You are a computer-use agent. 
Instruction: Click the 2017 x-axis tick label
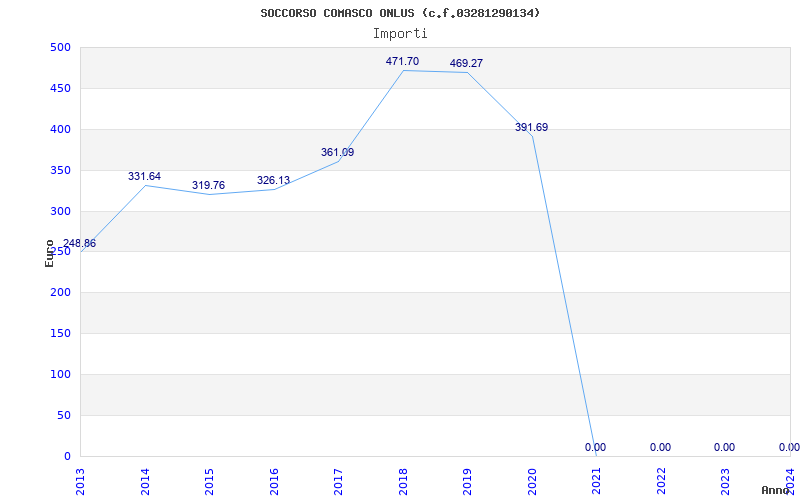[338, 481]
